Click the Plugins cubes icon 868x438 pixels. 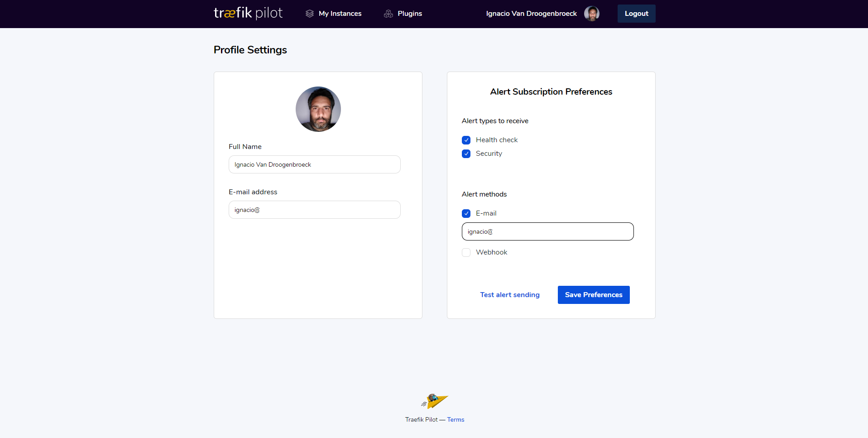pyautogui.click(x=388, y=14)
